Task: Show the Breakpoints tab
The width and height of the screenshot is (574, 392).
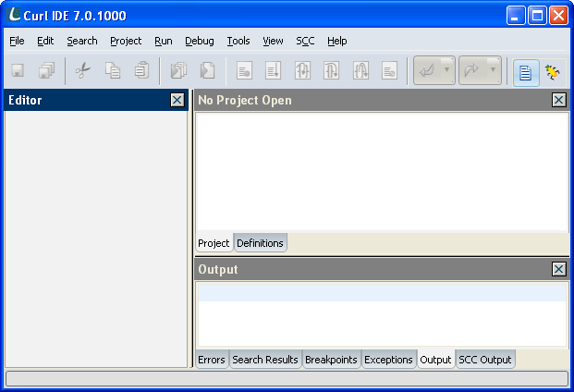Action: point(331,360)
